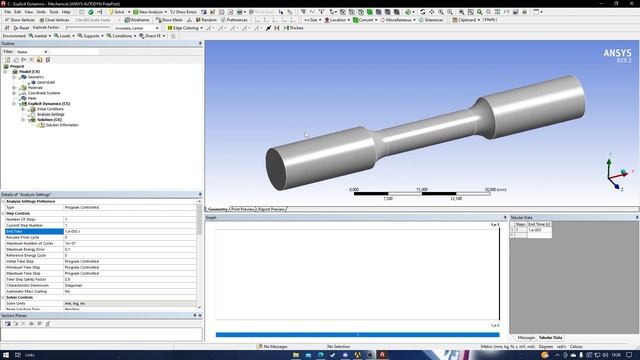The height and width of the screenshot is (360, 640).
Task: Click the Tolerances button
Action: click(x=431, y=20)
